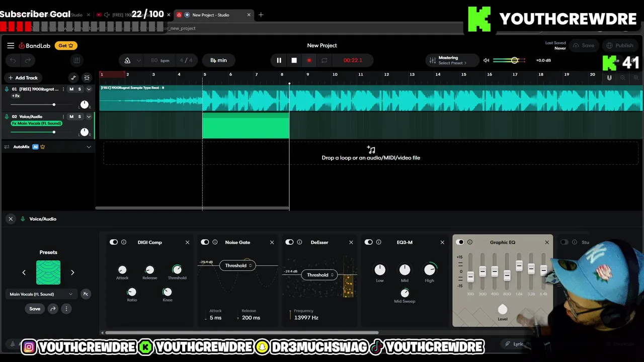The height and width of the screenshot is (362, 644).
Task: Click the master volume speaker icon
Action: (486, 60)
